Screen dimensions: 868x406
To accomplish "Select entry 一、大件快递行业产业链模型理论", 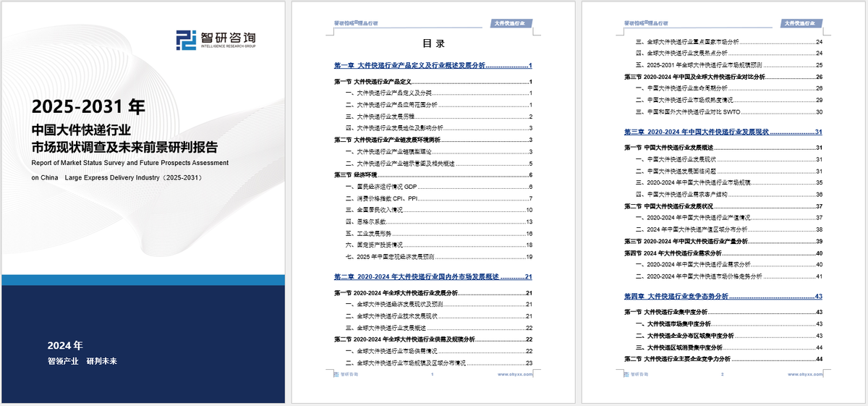I will pos(438,152).
